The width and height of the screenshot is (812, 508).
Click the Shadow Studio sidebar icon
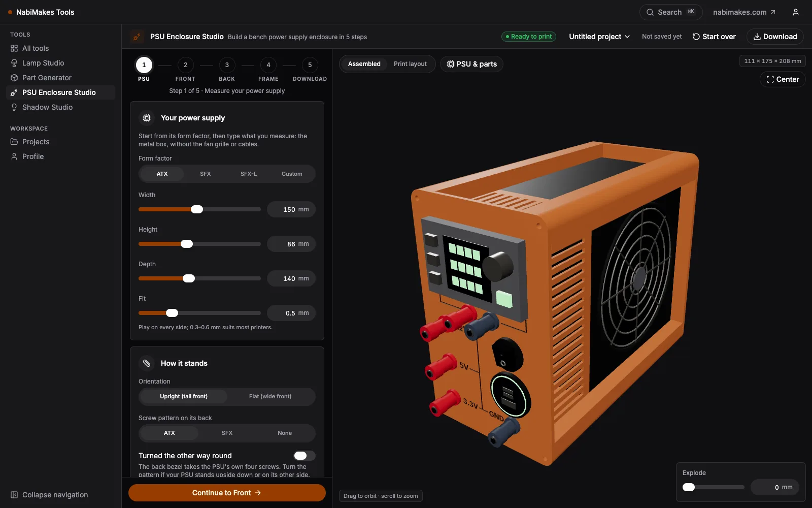point(14,107)
